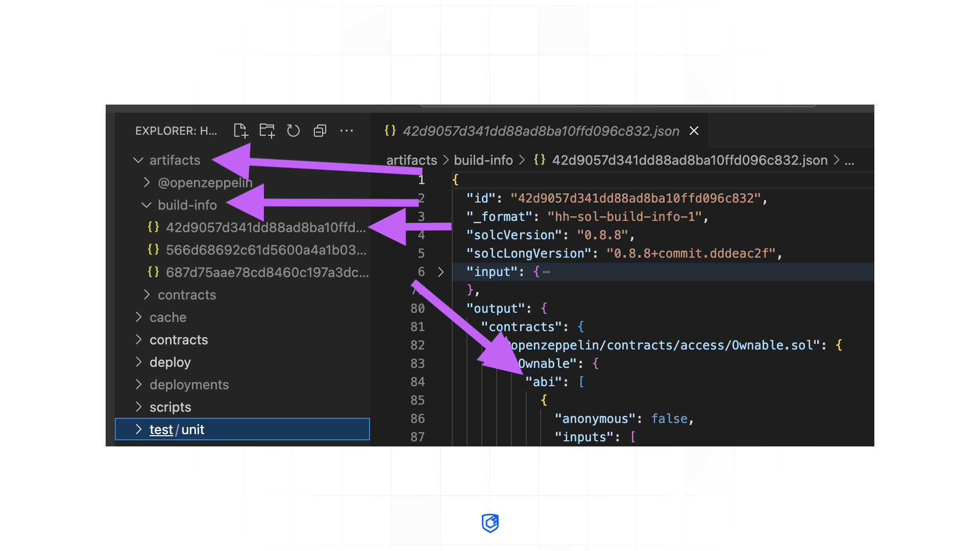Expand the cache folder

(138, 317)
